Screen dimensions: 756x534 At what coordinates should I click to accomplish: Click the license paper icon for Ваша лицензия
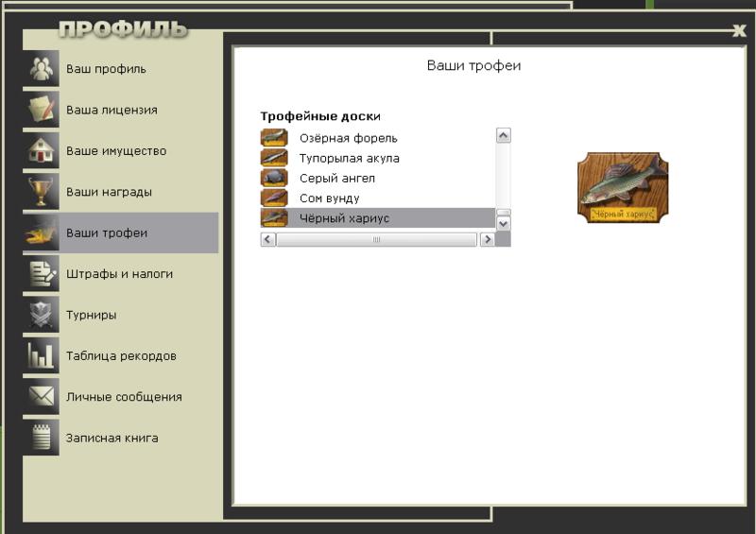click(x=41, y=110)
